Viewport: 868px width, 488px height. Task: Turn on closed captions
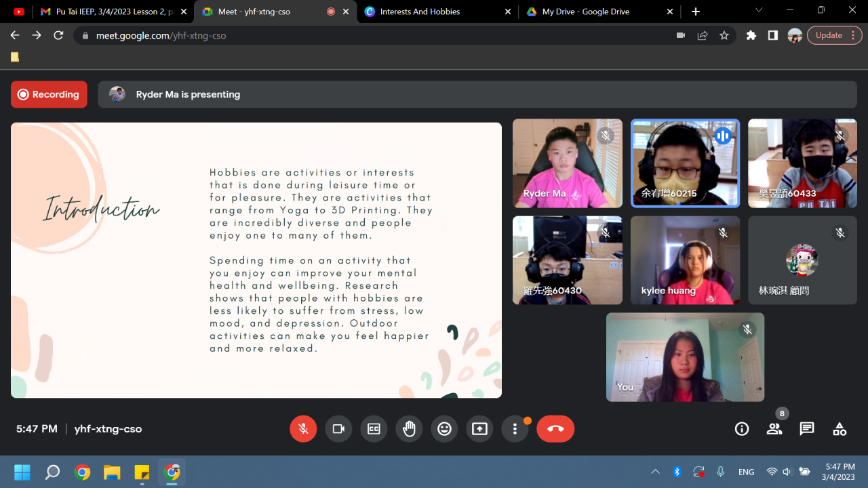pos(374,429)
